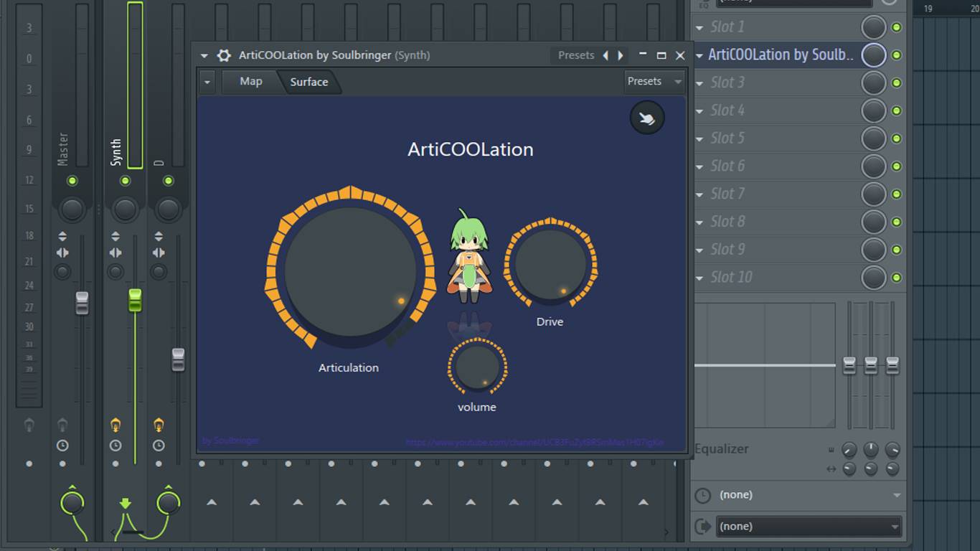The width and height of the screenshot is (980, 551).
Task: Click the Synth track stereo separation knob
Action: [x=116, y=272]
